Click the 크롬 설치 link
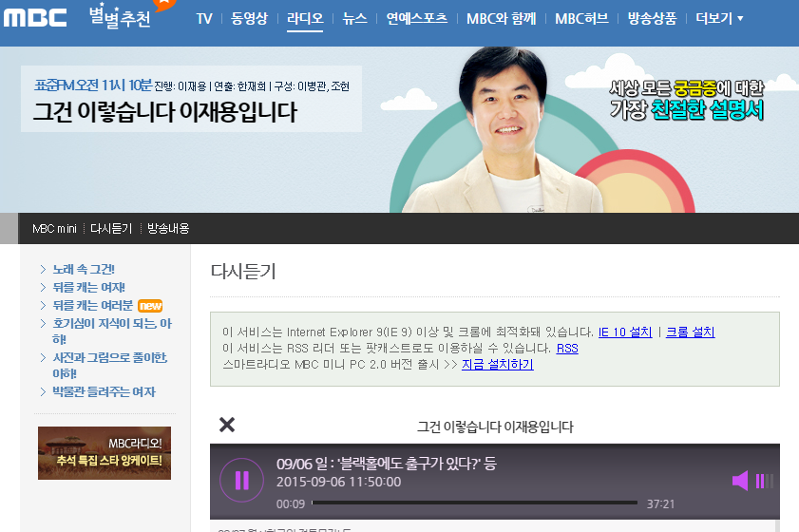Image resolution: width=799 pixels, height=532 pixels. [690, 332]
